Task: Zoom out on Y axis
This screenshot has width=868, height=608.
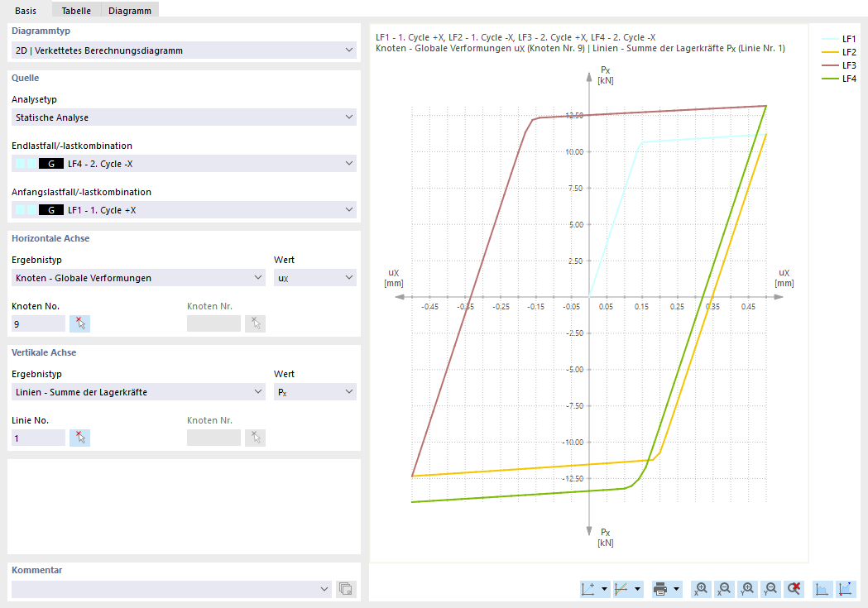Action: 770,589
